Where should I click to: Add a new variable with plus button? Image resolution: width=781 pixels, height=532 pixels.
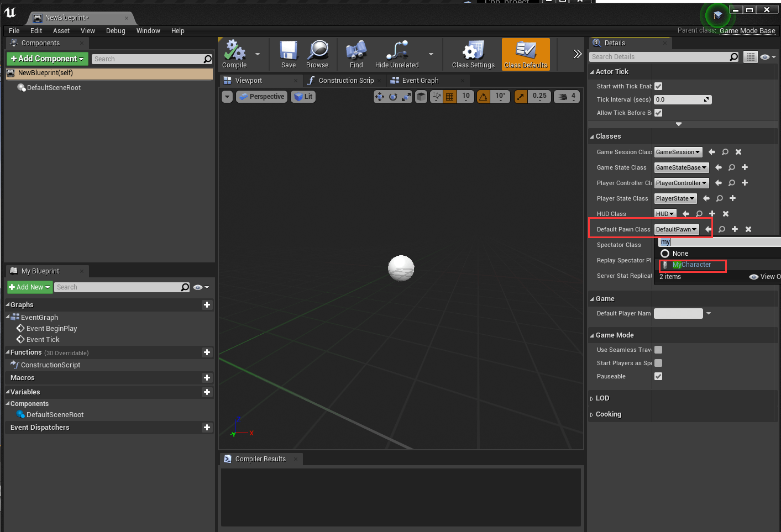pos(207,392)
